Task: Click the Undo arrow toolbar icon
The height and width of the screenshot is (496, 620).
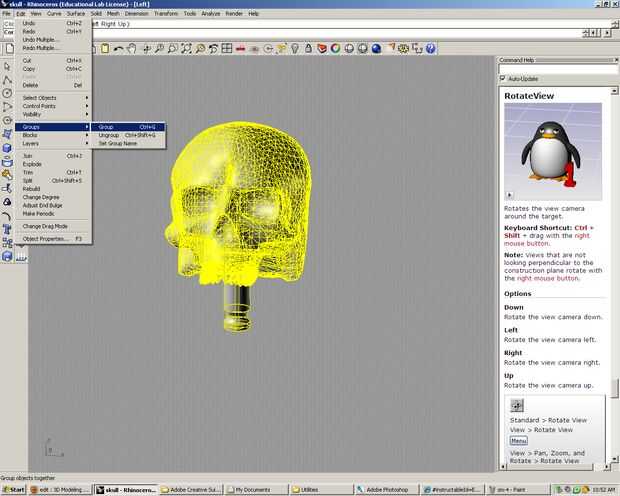Action: [120, 48]
